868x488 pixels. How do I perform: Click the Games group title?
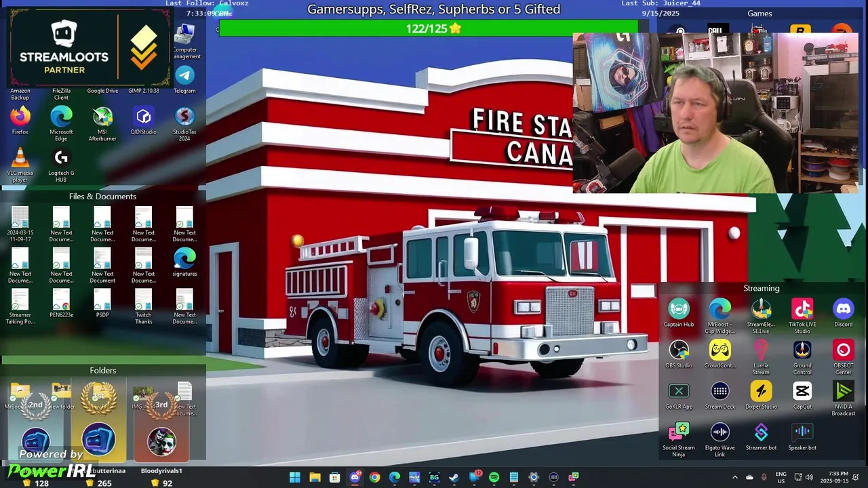(x=759, y=14)
